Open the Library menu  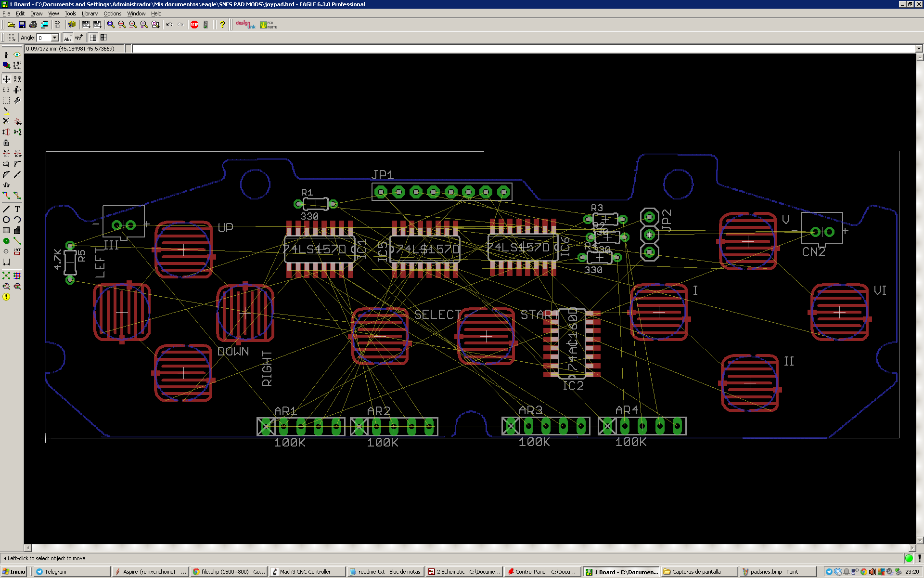click(x=90, y=13)
